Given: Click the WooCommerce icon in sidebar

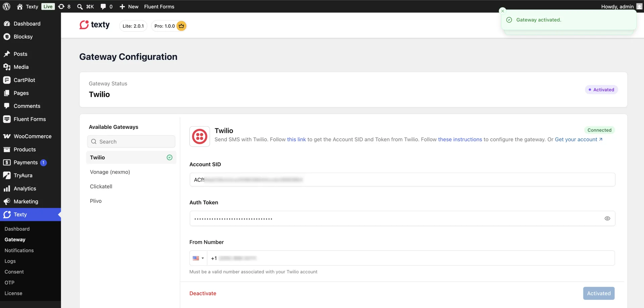Looking at the screenshot, I should click(7, 136).
